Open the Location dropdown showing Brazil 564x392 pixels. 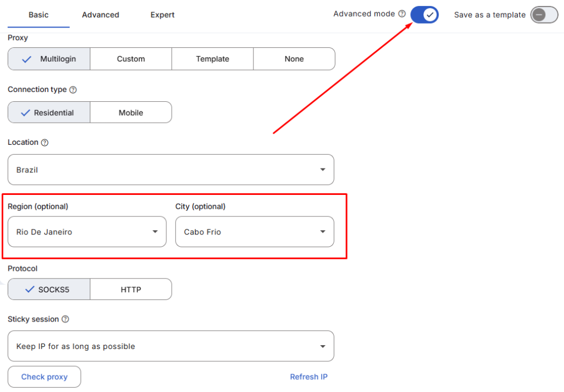171,170
